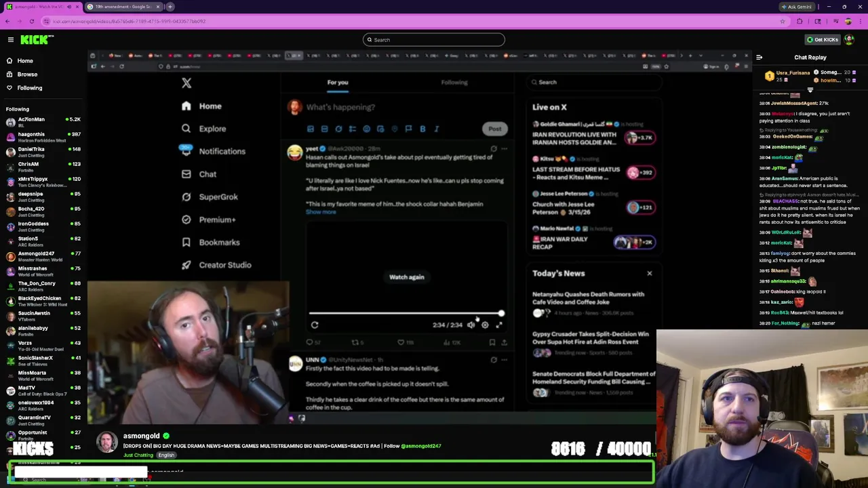
Task: Open the Just Chatting category link
Action: (x=138, y=455)
